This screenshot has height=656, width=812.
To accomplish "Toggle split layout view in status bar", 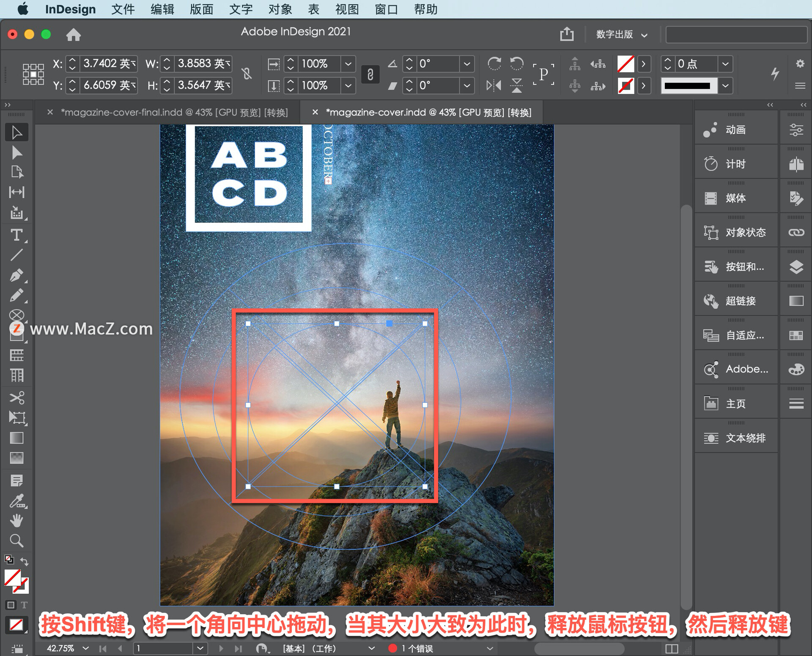I will click(672, 648).
